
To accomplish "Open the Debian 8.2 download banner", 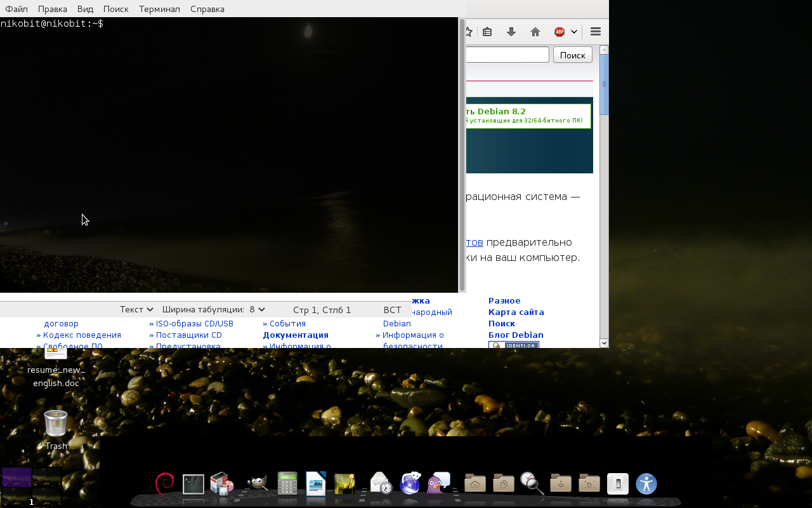I will coord(528,116).
